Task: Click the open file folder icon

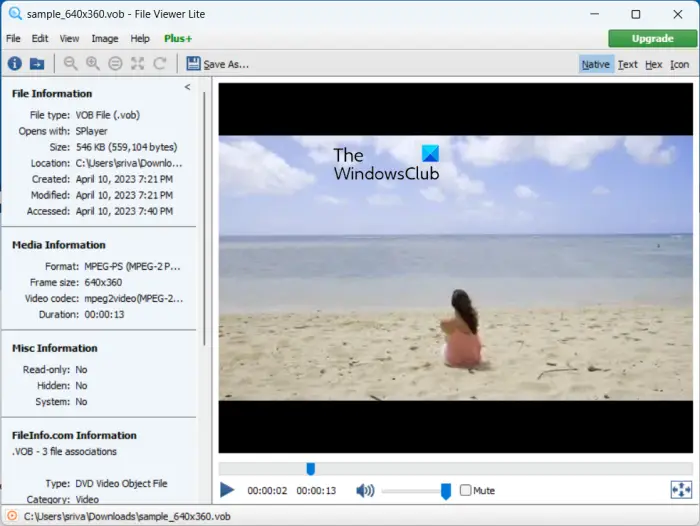Action: point(37,64)
